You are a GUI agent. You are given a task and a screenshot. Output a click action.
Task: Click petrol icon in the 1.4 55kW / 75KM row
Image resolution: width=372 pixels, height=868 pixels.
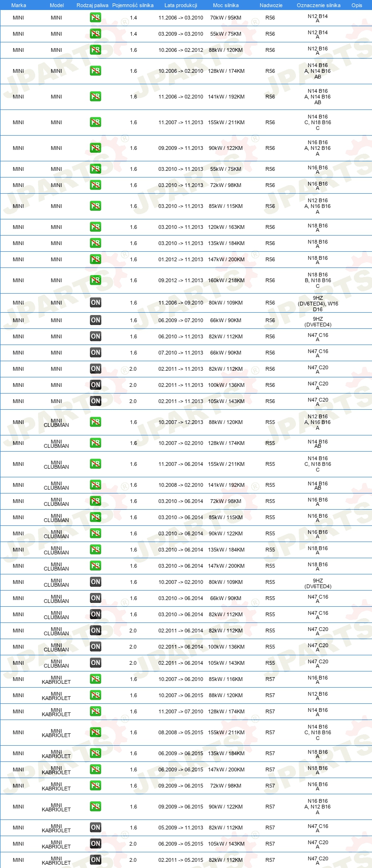[x=96, y=34]
